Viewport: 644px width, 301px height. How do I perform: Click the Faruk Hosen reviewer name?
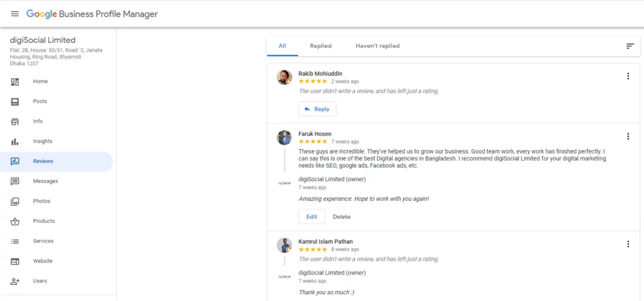(315, 134)
